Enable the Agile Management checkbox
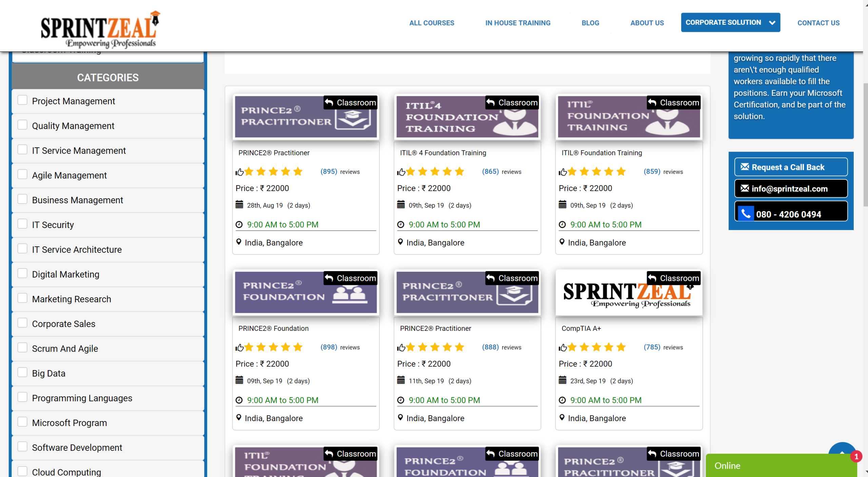The height and width of the screenshot is (477, 868). point(22,174)
